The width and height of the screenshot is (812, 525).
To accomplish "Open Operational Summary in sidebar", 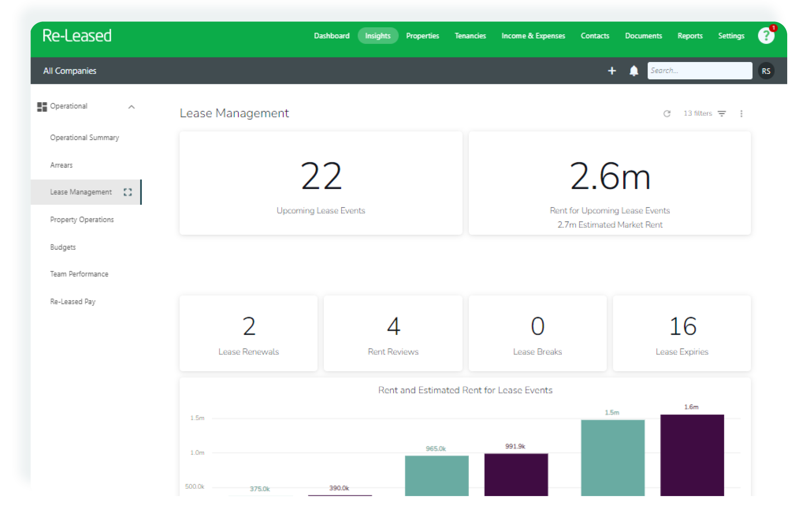I will pos(85,138).
